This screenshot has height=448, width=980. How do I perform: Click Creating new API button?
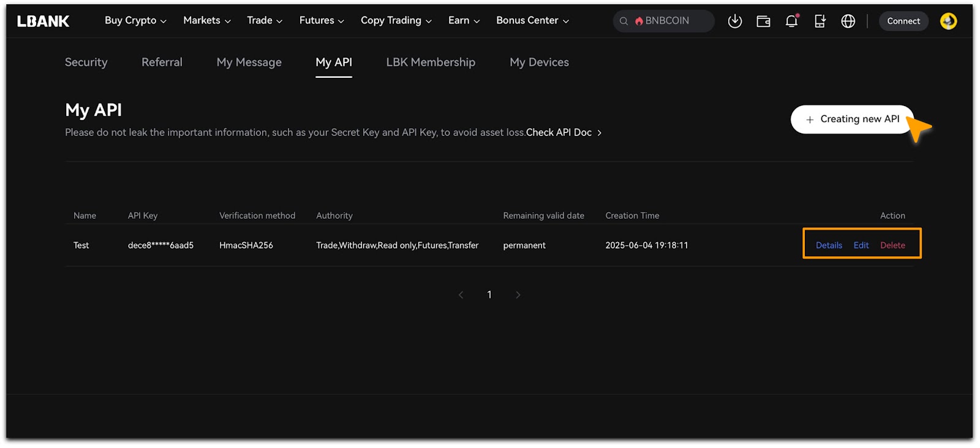click(x=853, y=120)
